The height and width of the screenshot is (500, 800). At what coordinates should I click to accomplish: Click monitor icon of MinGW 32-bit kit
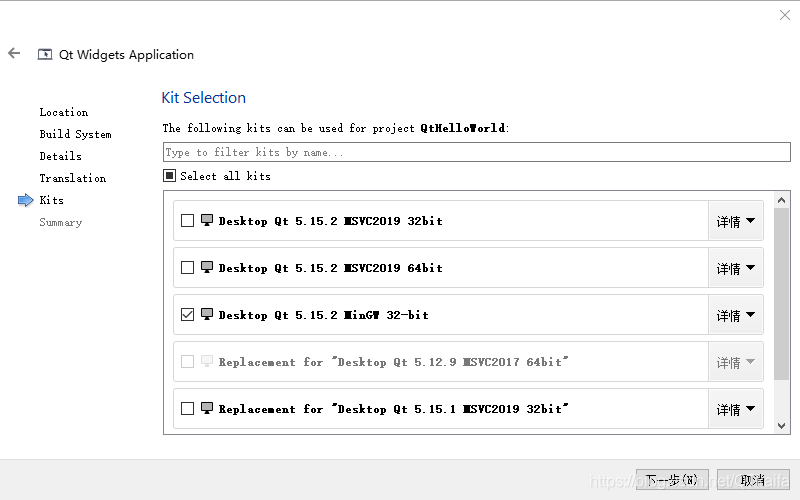tap(207, 314)
